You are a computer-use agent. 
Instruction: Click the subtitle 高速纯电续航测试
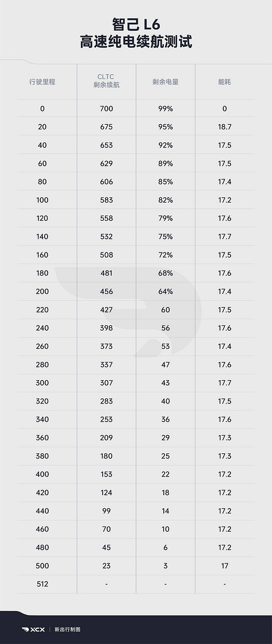(x=136, y=42)
